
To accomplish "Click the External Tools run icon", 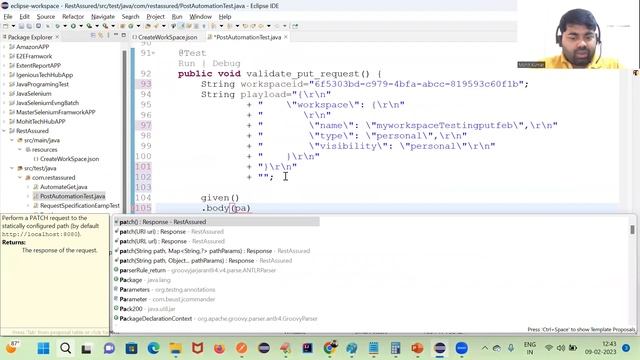I will [x=105, y=26].
